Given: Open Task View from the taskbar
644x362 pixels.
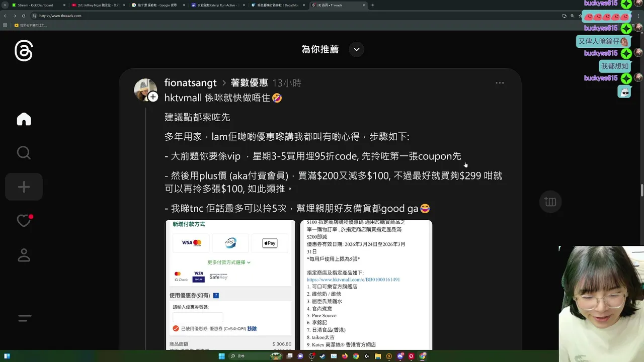Looking at the screenshot, I should pyautogui.click(x=289, y=356).
